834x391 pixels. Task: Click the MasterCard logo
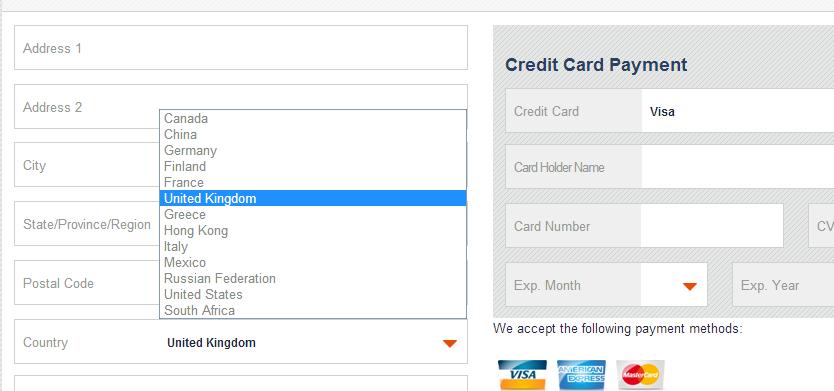pyautogui.click(x=640, y=375)
